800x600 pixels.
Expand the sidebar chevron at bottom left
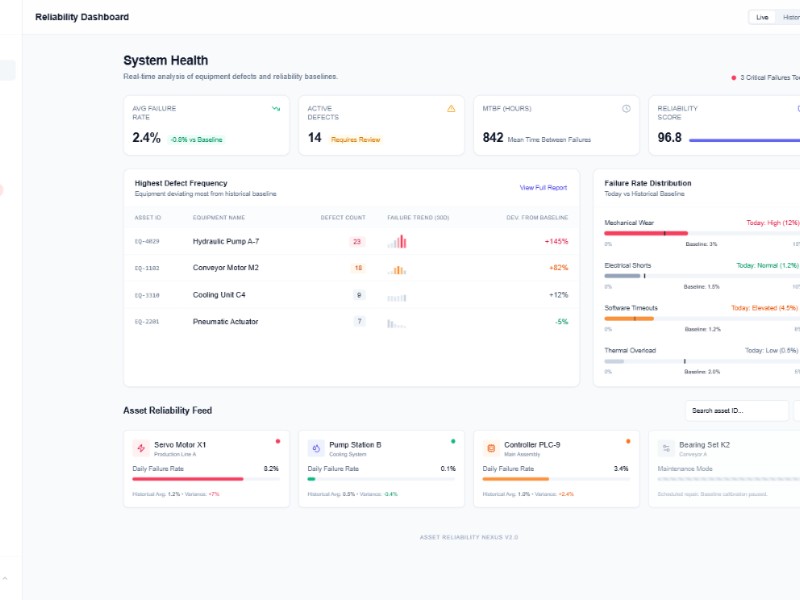pyautogui.click(x=5, y=578)
